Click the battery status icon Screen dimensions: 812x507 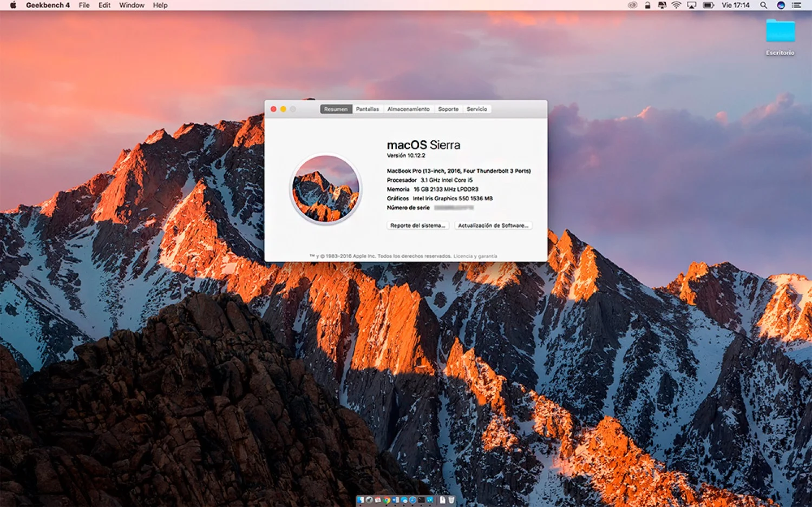click(708, 5)
